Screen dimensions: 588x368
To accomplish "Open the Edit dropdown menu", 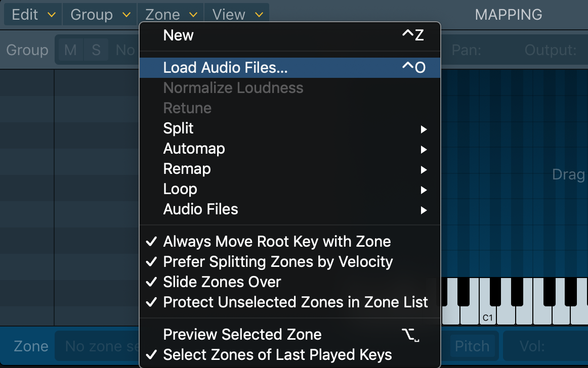I will click(33, 15).
